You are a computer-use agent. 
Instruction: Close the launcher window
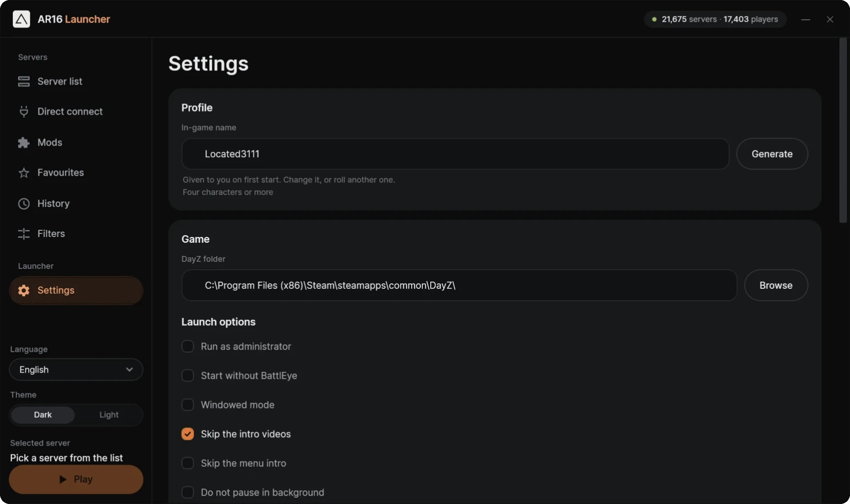(830, 20)
